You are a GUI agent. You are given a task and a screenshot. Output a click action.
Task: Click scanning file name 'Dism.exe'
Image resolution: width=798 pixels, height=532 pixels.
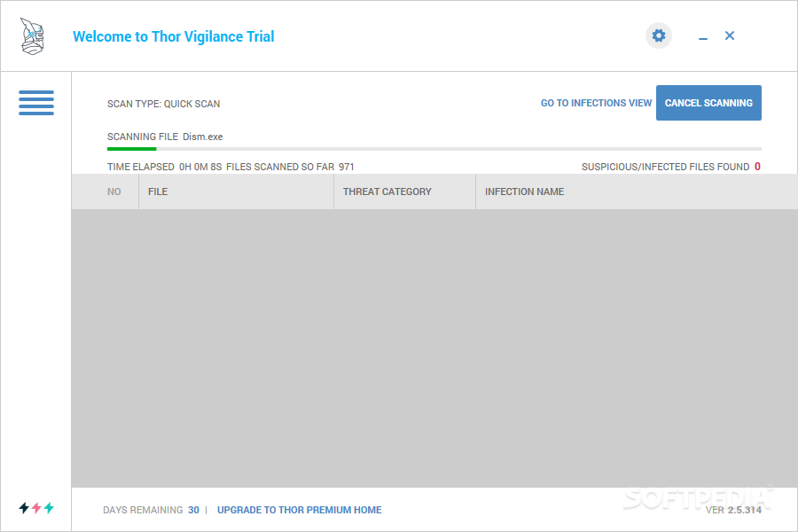tap(202, 137)
